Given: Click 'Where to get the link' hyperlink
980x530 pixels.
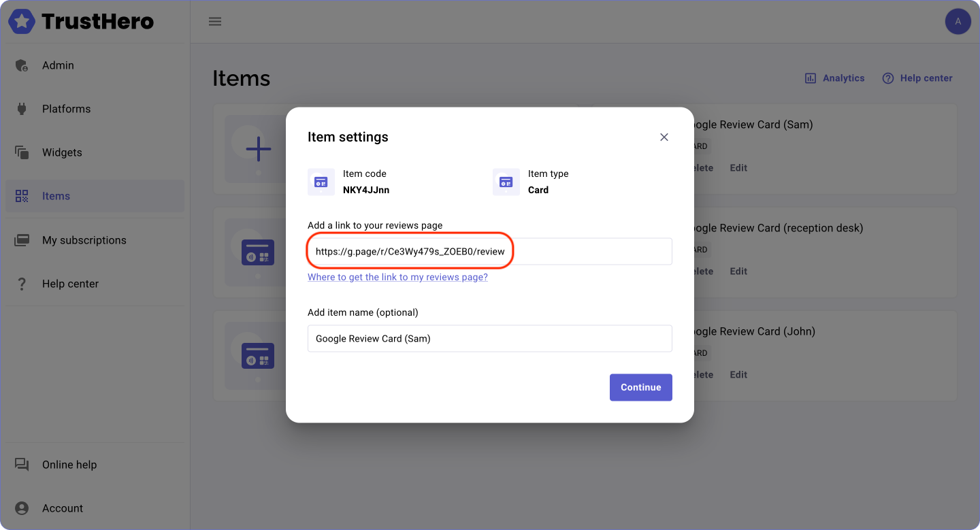Looking at the screenshot, I should (x=397, y=277).
